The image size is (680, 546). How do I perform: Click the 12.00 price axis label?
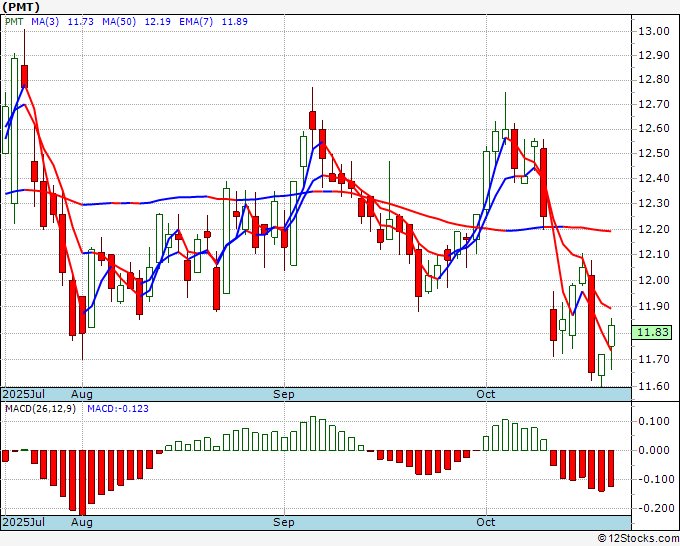coord(654,280)
